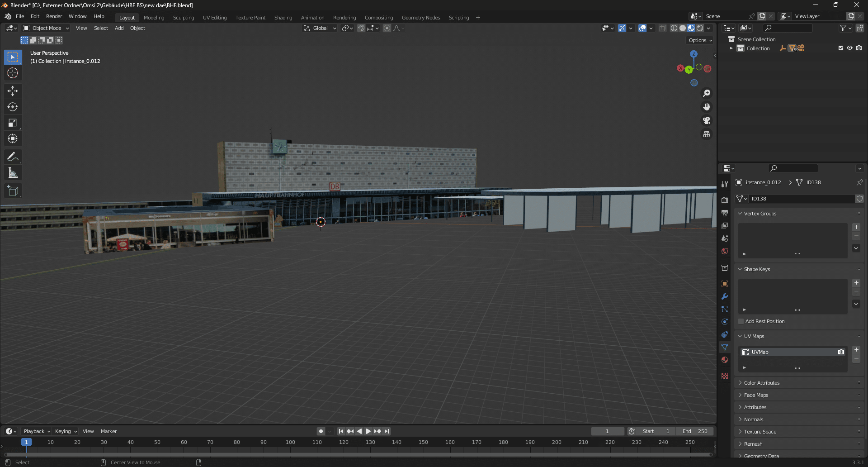Toggle camera view in viewport

point(707,121)
